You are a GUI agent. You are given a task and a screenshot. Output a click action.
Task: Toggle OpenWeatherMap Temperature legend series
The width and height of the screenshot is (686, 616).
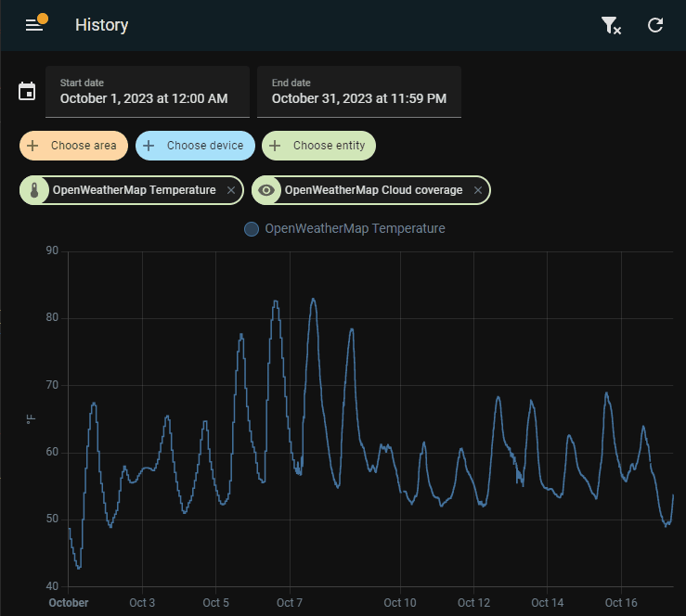(x=344, y=228)
